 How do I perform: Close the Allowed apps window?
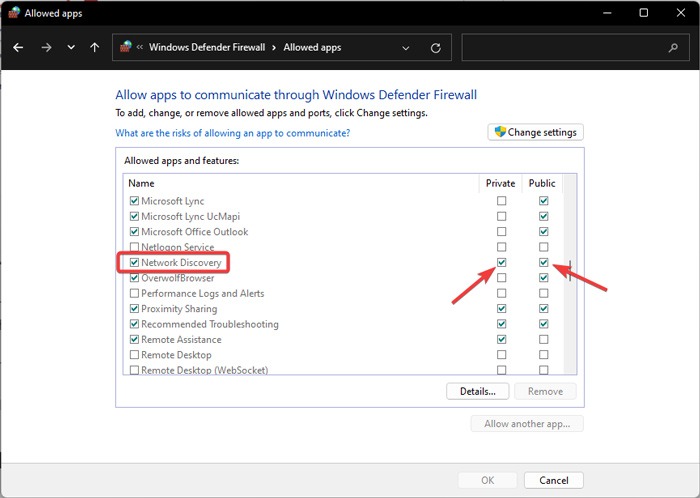click(x=681, y=13)
